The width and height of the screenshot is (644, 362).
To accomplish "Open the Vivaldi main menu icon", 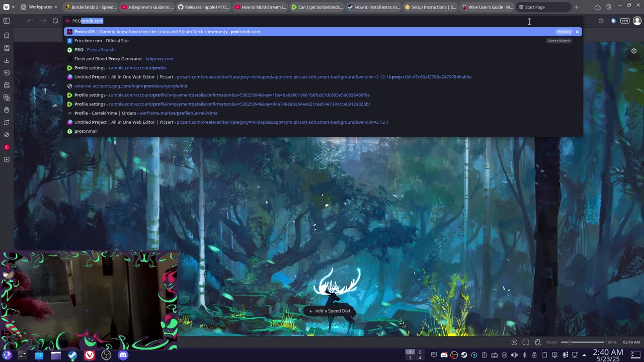I will coord(7,7).
